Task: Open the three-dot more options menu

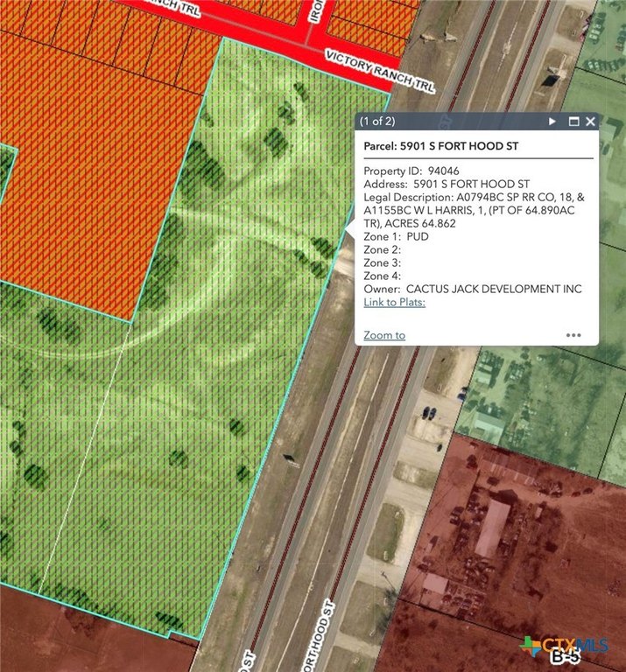Action: (573, 334)
